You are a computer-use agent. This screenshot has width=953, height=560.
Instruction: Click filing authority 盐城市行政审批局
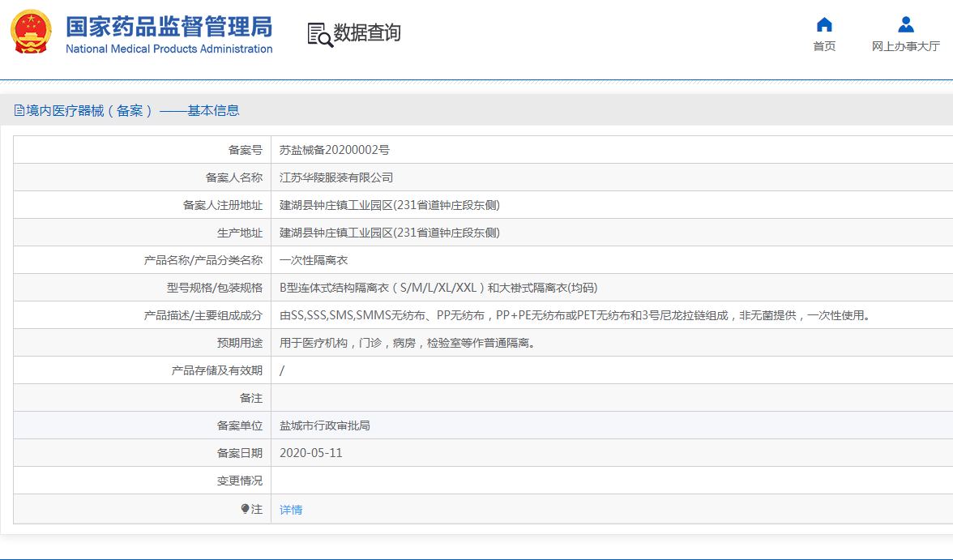325,425
